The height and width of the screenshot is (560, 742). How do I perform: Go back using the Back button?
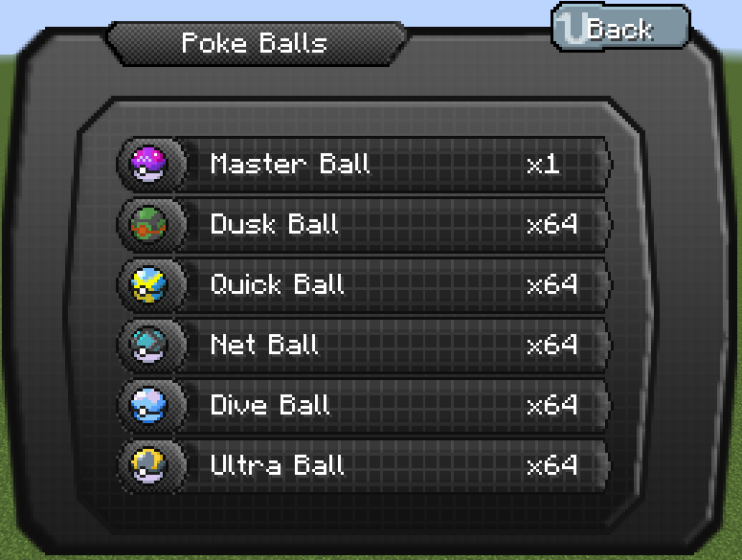tap(620, 28)
